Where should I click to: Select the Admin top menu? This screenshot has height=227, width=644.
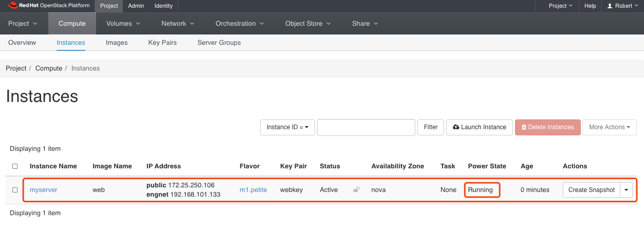[136, 6]
